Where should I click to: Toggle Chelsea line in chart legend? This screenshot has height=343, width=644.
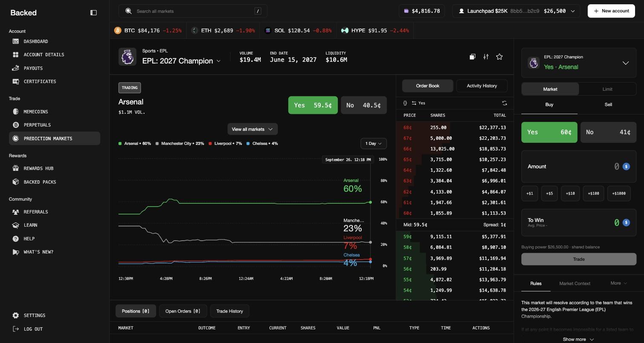tap(262, 144)
